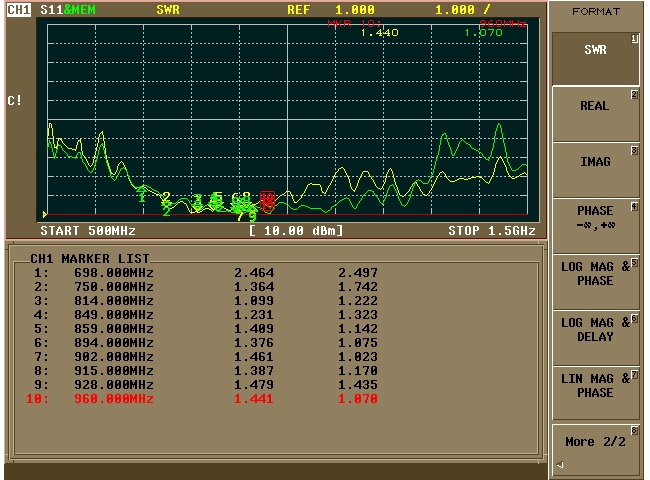Screen dimensions: 650x480
Task: Click marker 1 on the trace
Action: pos(142,195)
